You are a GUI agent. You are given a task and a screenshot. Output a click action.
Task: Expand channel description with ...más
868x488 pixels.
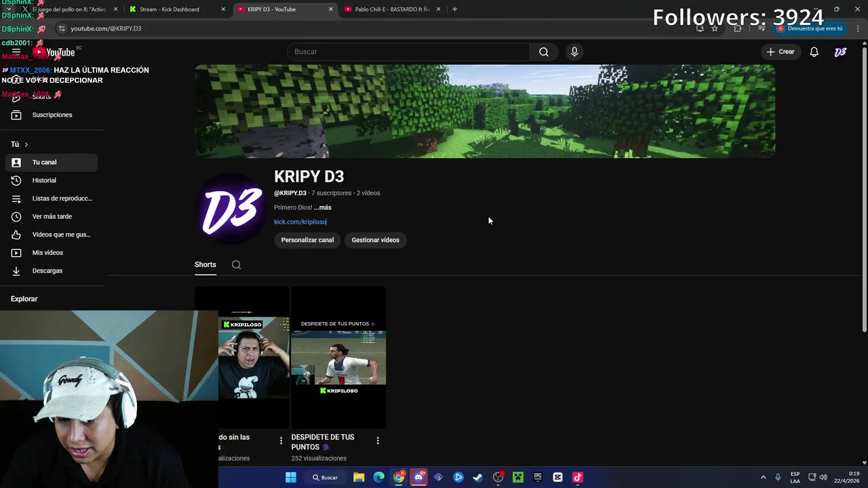click(323, 207)
